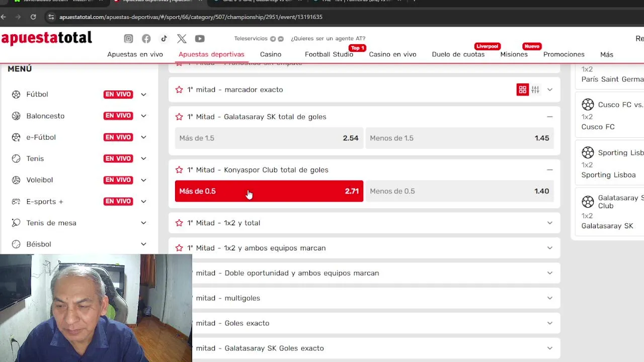The height and width of the screenshot is (362, 644).
Task: Switch marcador exacto to grid view icon
Action: tap(523, 89)
